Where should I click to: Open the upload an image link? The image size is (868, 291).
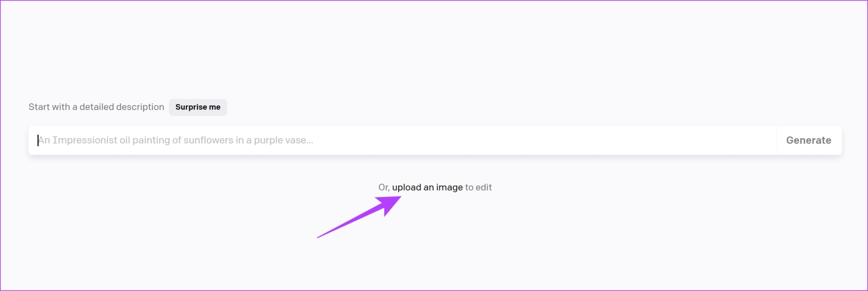pyautogui.click(x=427, y=187)
